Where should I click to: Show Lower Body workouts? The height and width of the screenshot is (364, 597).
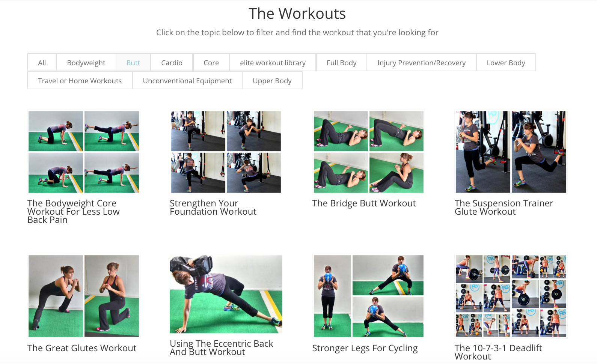tap(506, 63)
